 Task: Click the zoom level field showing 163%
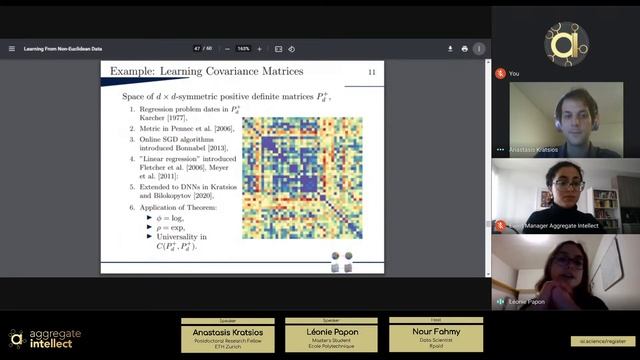point(243,49)
